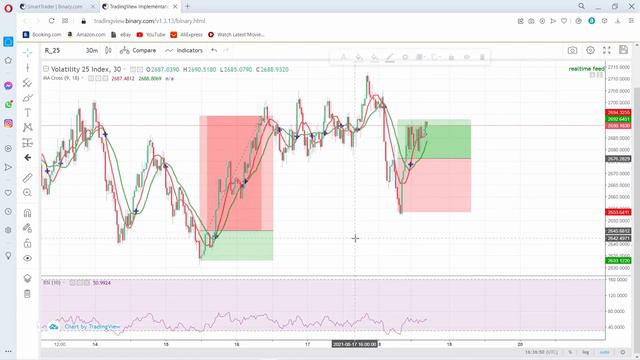The height and width of the screenshot is (360, 640).
Task: Open Opera tab search magnifier
Action: point(581,6)
